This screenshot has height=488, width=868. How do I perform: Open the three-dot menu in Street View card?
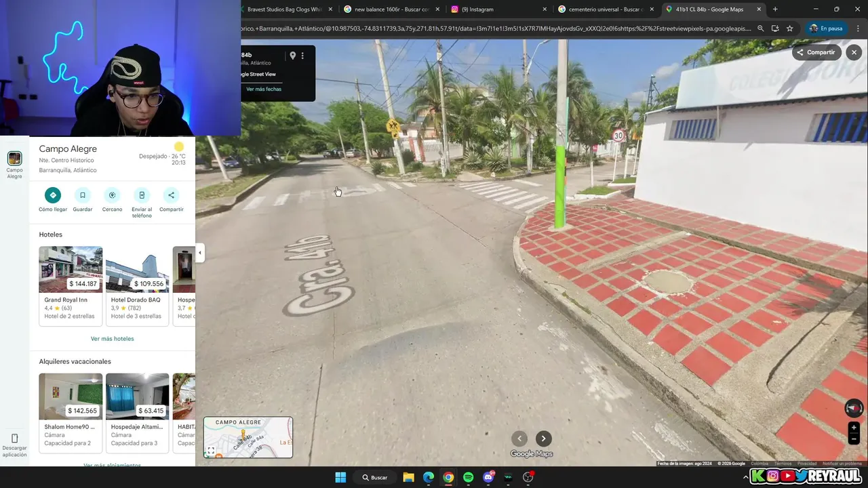click(x=302, y=56)
